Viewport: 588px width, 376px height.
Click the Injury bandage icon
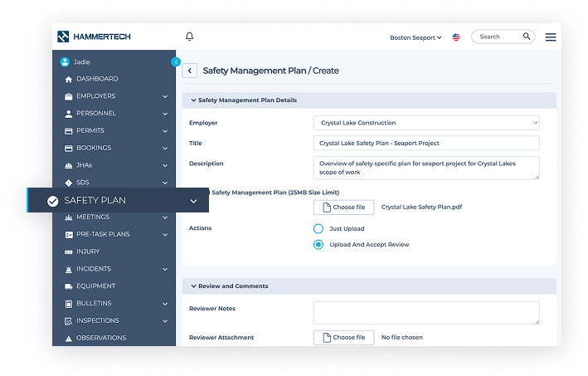coord(68,251)
